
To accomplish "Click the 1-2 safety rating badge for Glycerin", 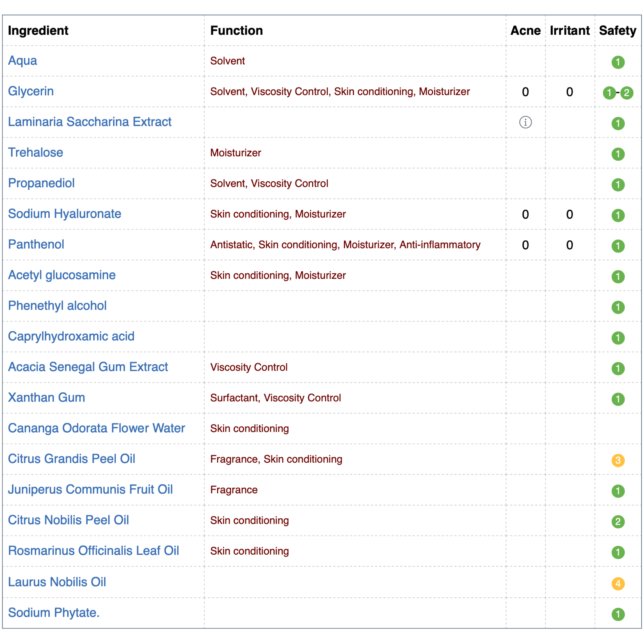I will coord(618,93).
